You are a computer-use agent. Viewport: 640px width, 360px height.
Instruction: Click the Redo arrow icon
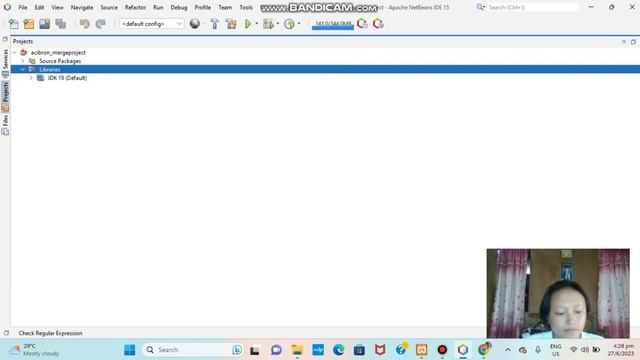coord(100,24)
